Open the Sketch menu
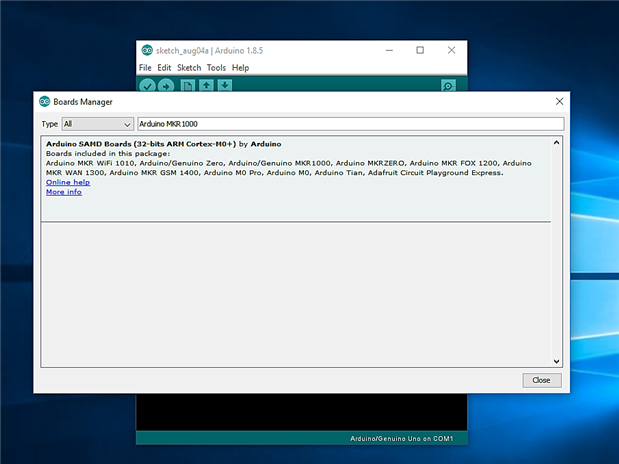This screenshot has height=464, width=619. point(189,68)
